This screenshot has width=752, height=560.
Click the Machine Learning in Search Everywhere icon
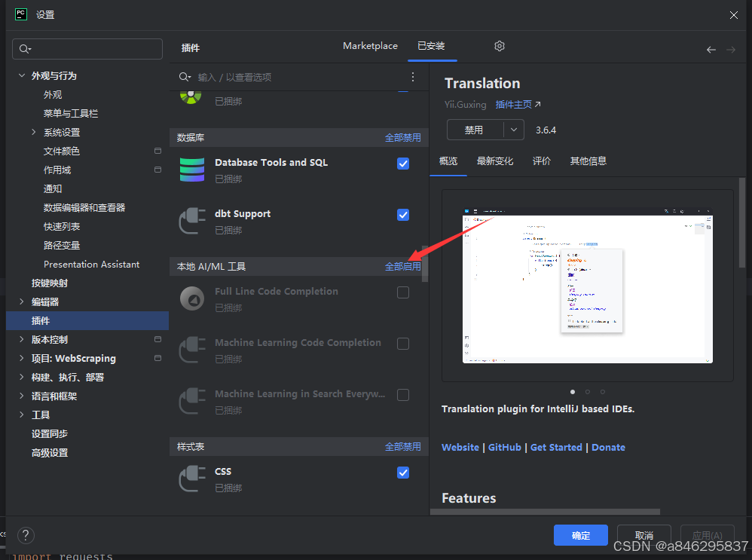pos(192,401)
